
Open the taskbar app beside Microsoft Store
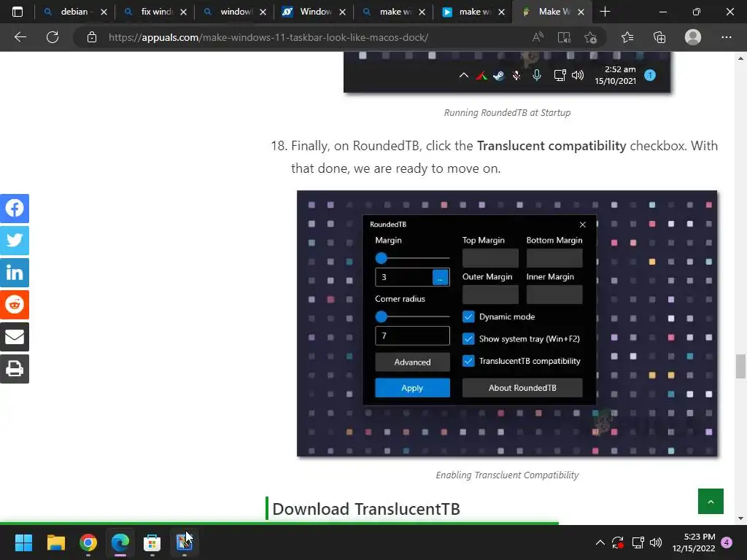point(184,542)
